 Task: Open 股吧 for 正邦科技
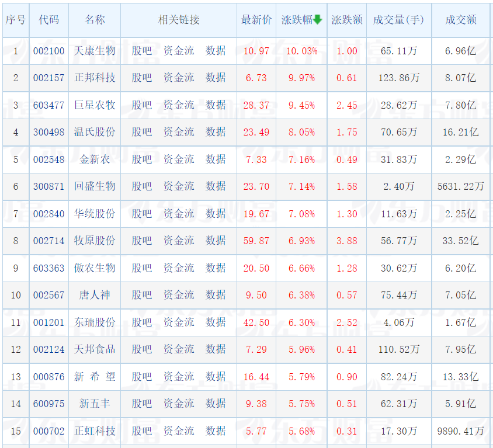(x=141, y=78)
